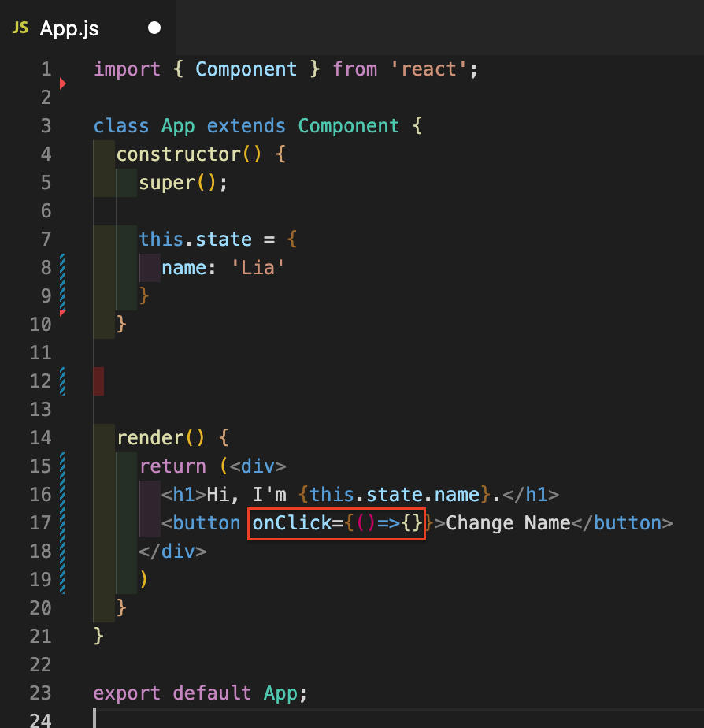Click line number 12 in gutter
The image size is (704, 728).
41,381
